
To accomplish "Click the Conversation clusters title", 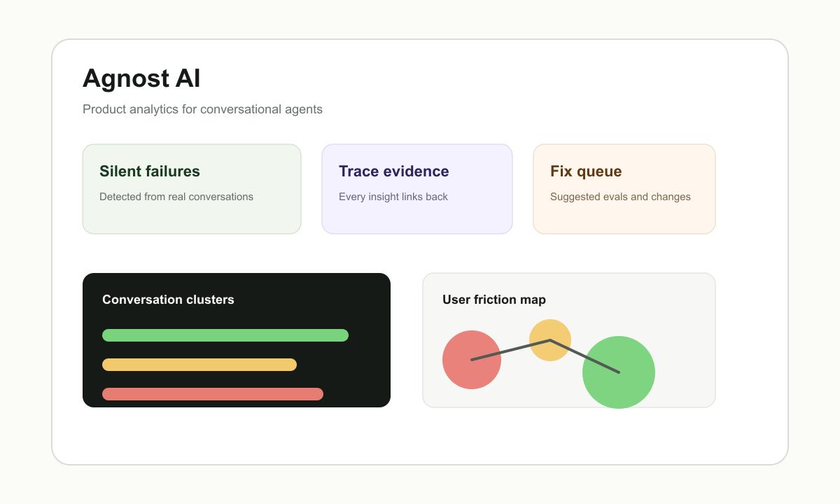I will click(168, 300).
